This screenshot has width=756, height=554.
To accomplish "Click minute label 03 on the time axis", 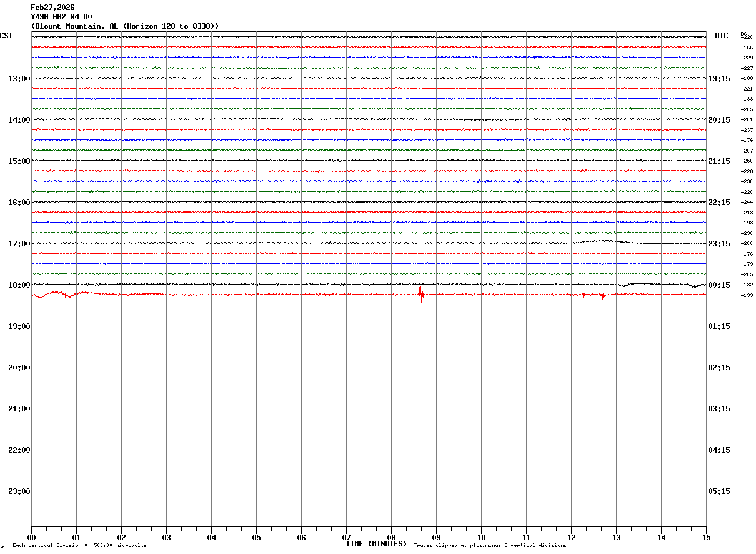I will (166, 537).
